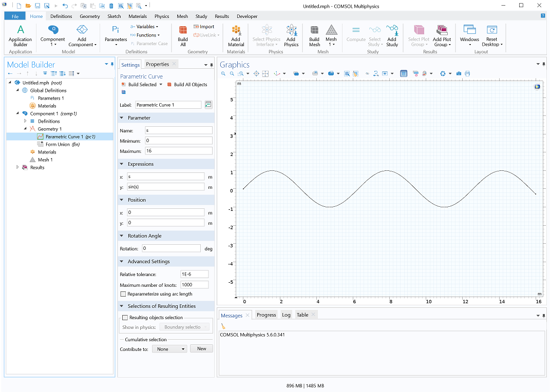Collapse the Rotation Angle section
Viewport: 551px width, 392px height.
coord(122,236)
